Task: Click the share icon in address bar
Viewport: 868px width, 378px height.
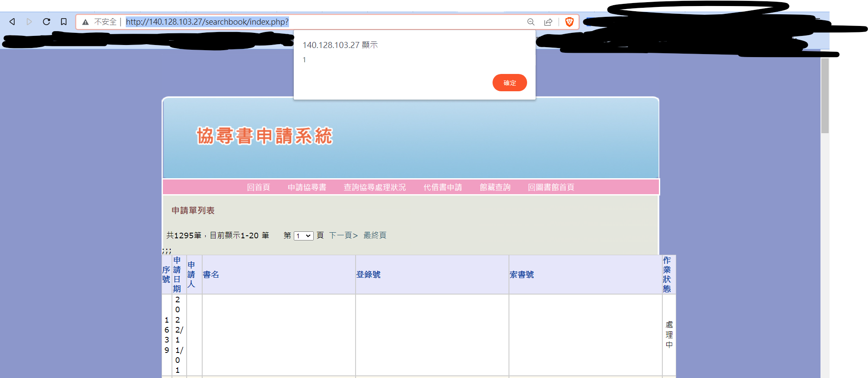Action: click(548, 22)
